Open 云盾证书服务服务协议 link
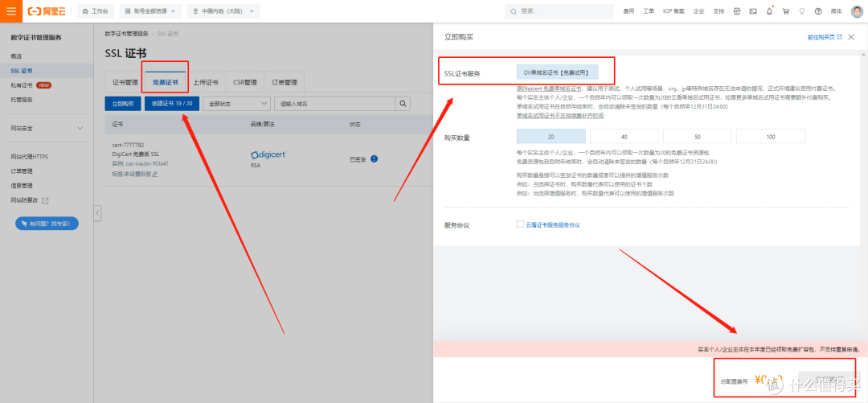Screen dimensions: 868x403 pyautogui.click(x=552, y=225)
